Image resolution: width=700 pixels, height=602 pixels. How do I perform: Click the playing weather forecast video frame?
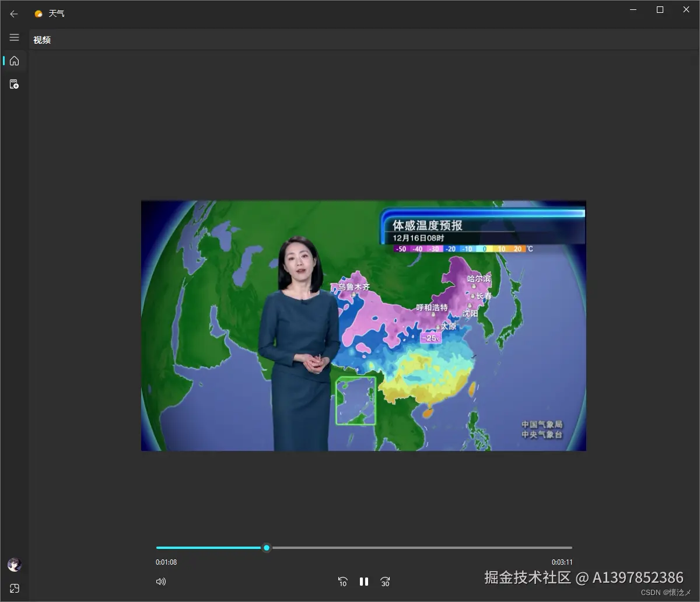coord(363,325)
